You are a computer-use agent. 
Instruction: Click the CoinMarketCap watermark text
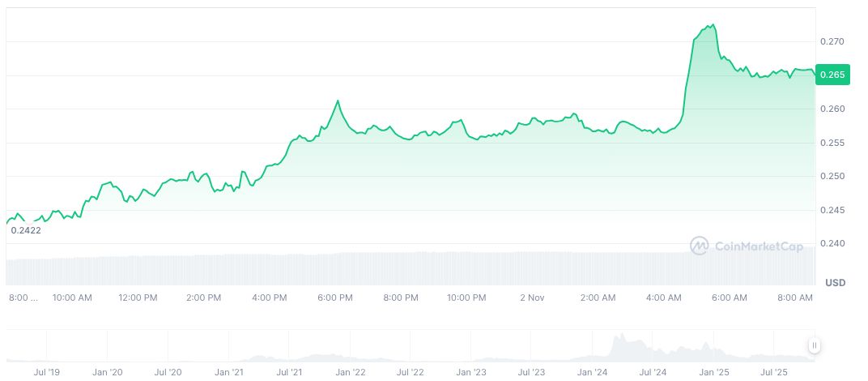pos(758,246)
